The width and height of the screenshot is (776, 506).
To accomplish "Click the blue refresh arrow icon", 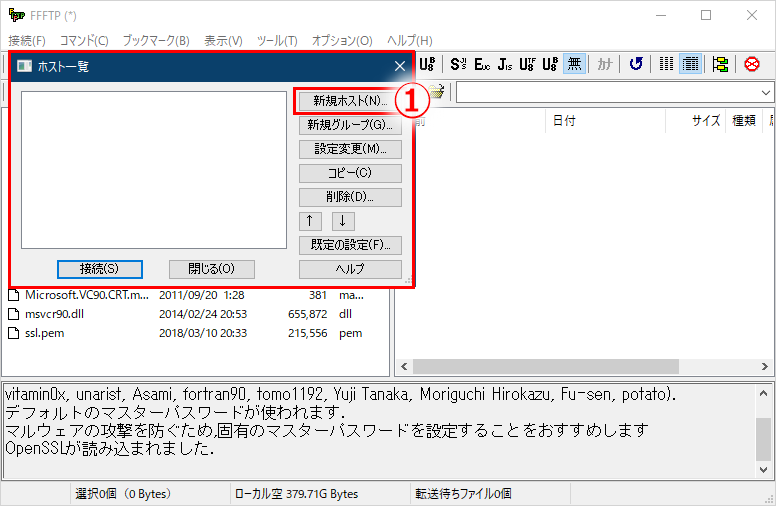I will click(636, 64).
